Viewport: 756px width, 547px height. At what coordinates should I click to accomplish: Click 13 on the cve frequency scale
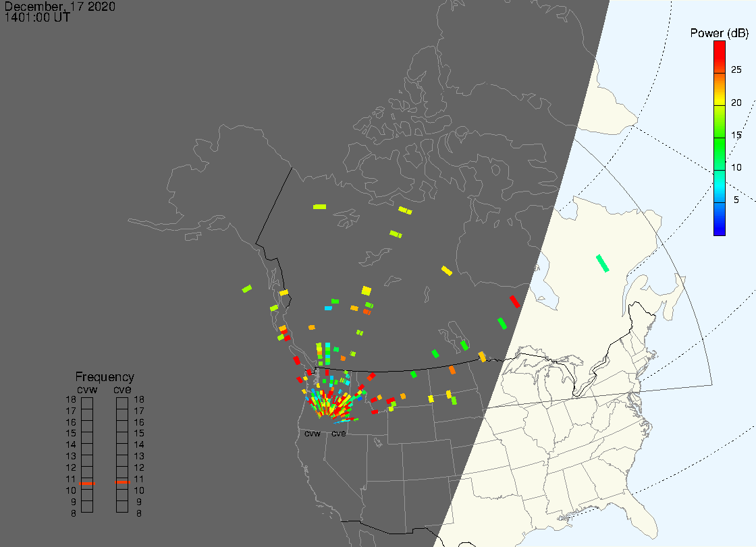pos(139,456)
